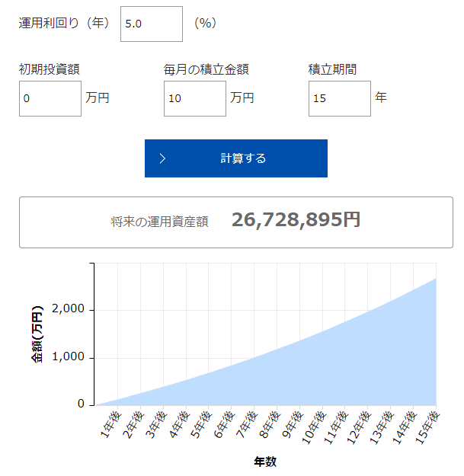Click the 毎月の積立金額 label text

[x=206, y=69]
